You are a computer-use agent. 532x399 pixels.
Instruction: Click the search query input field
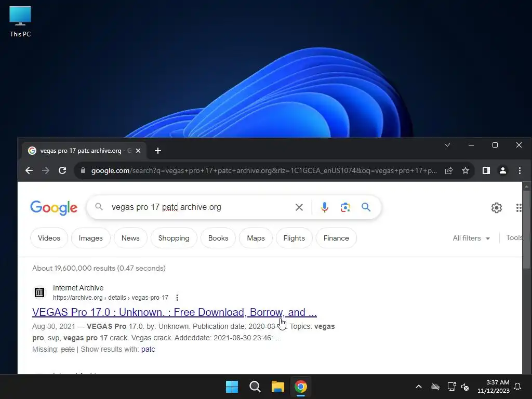200,207
